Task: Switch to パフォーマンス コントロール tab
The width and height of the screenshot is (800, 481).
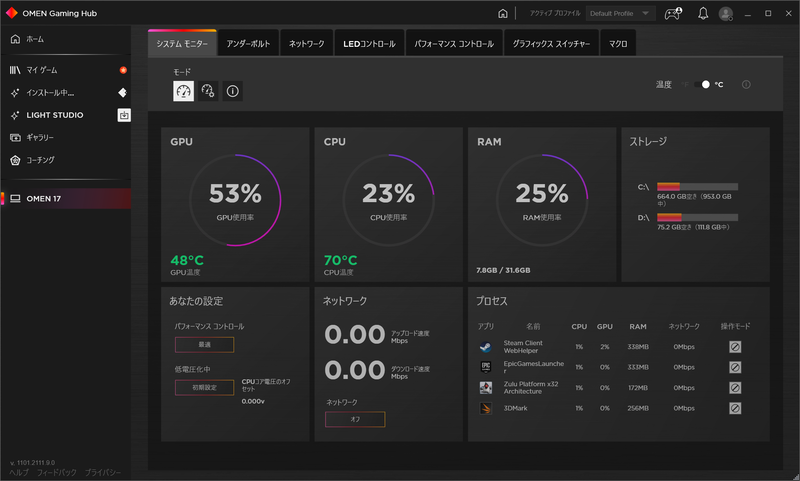Action: [x=454, y=43]
